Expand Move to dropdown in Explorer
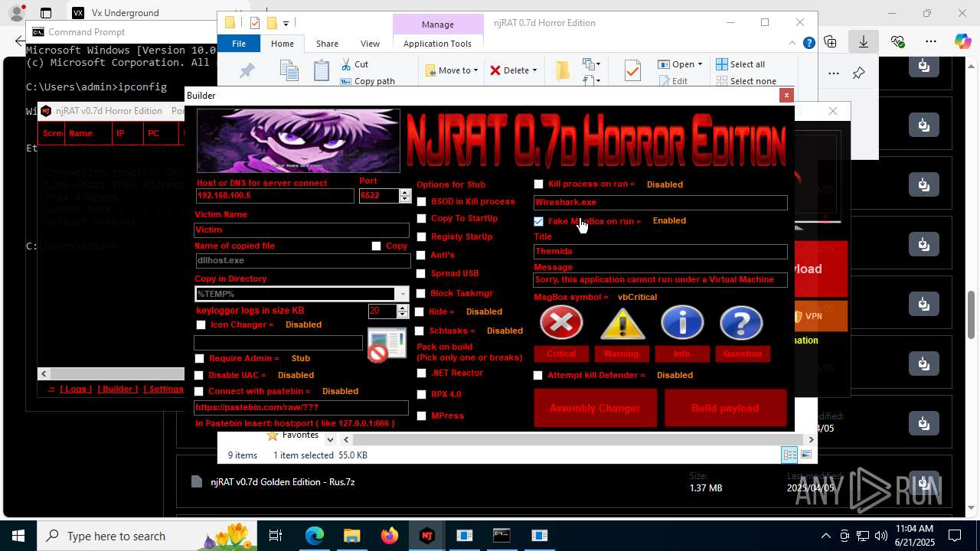 click(475, 70)
